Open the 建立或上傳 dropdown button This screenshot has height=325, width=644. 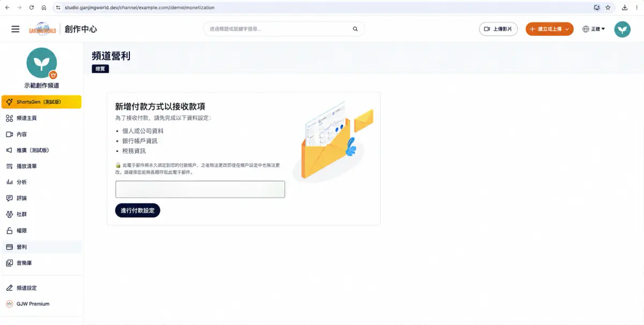pos(550,29)
